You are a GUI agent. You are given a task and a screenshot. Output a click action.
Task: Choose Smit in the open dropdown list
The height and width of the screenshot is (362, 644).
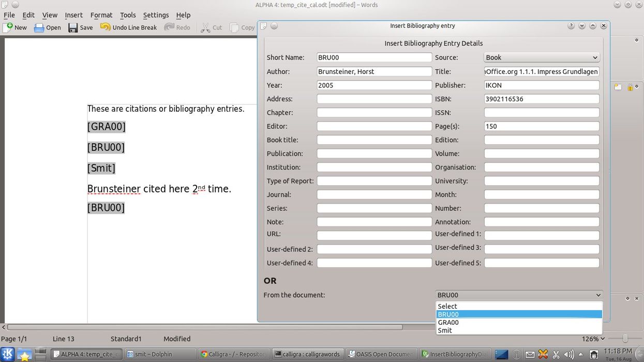pyautogui.click(x=445, y=330)
